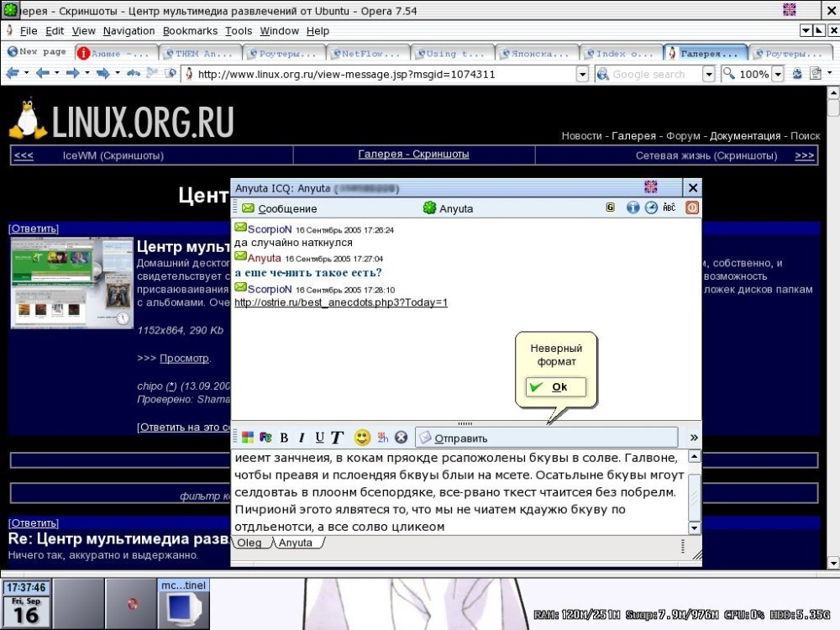Click the two-figures icon right of the zoom dropdown
This screenshot has width=840, height=630.
tap(797, 74)
